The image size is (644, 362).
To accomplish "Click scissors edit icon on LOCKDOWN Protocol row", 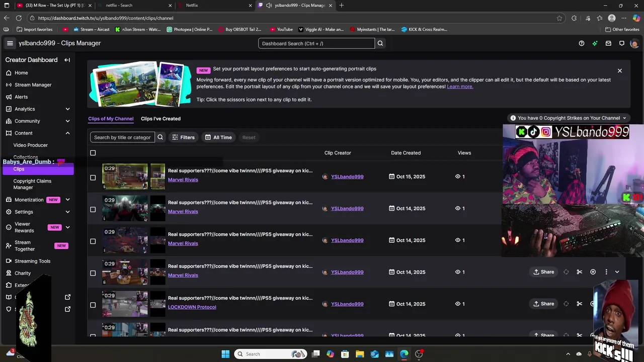I will coord(580,304).
